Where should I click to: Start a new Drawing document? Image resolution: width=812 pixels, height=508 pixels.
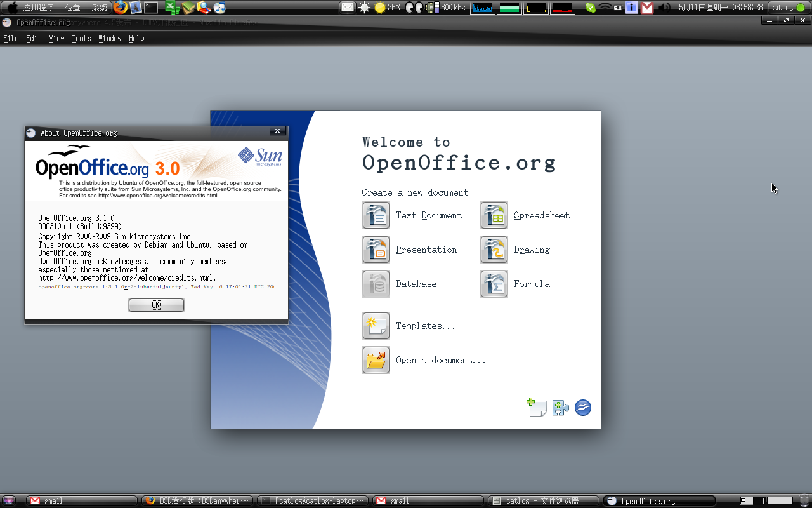[x=494, y=250]
